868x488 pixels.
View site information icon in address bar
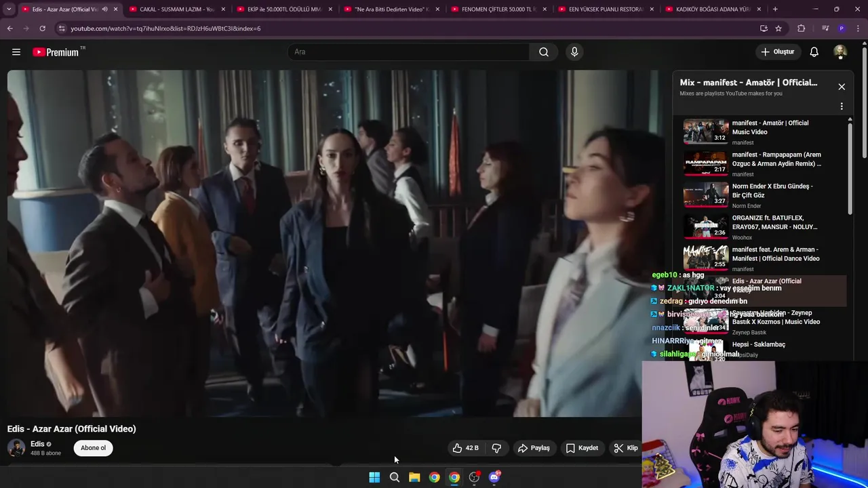point(62,28)
